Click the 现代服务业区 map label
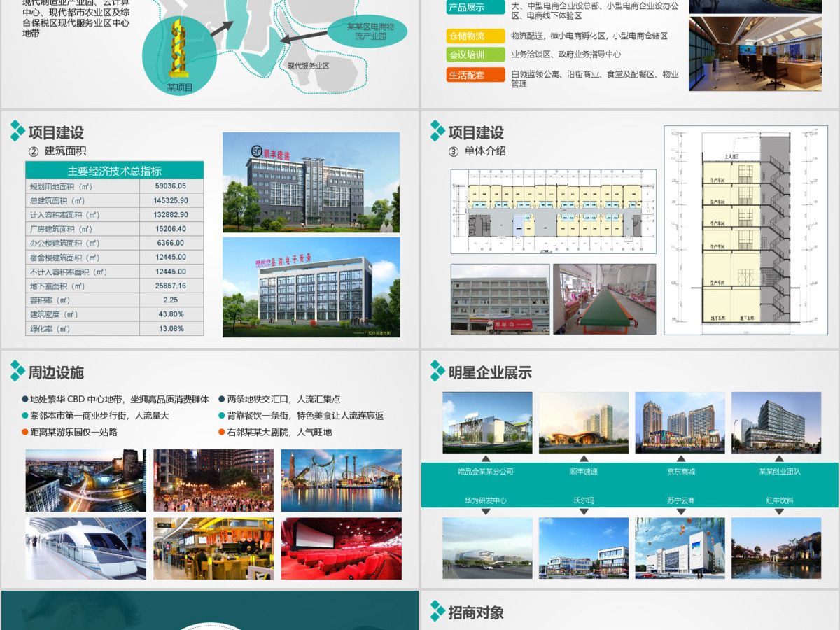Image resolution: width=840 pixels, height=630 pixels. (308, 66)
